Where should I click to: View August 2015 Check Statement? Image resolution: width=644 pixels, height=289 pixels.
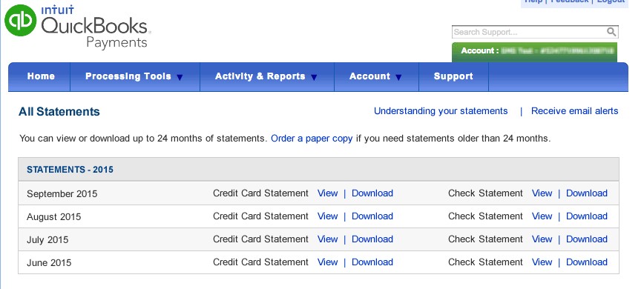(542, 216)
